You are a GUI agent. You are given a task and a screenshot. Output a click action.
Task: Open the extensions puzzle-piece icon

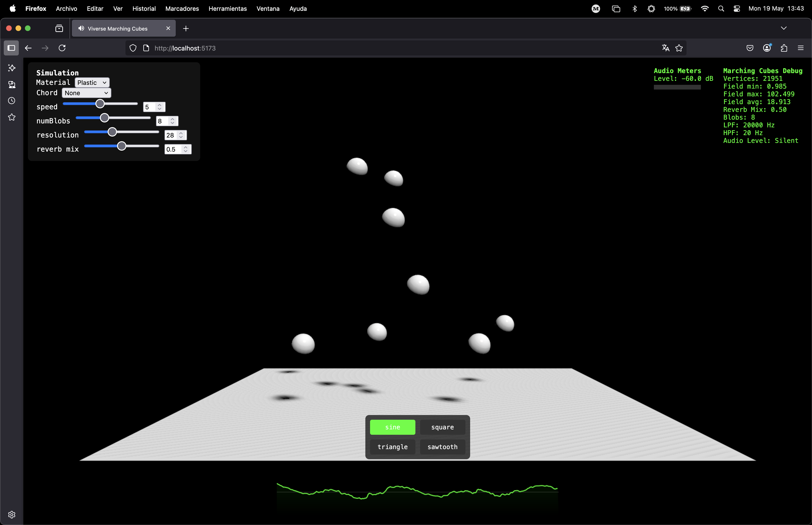click(784, 48)
